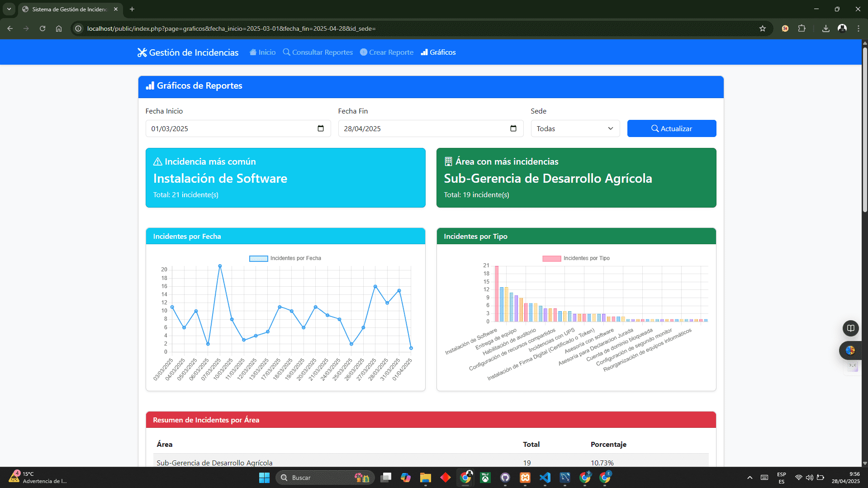
Task: Expand the Sede dropdown showing Todas
Action: pos(575,128)
